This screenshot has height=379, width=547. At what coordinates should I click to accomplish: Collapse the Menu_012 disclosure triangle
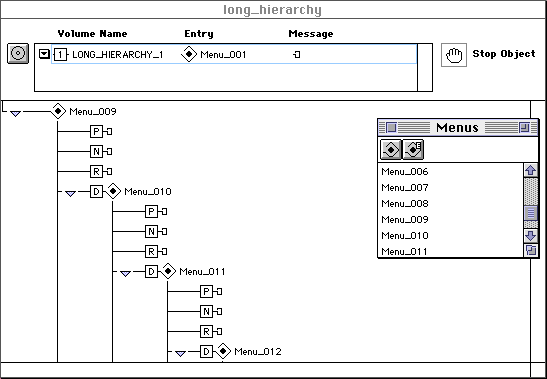[x=180, y=354]
